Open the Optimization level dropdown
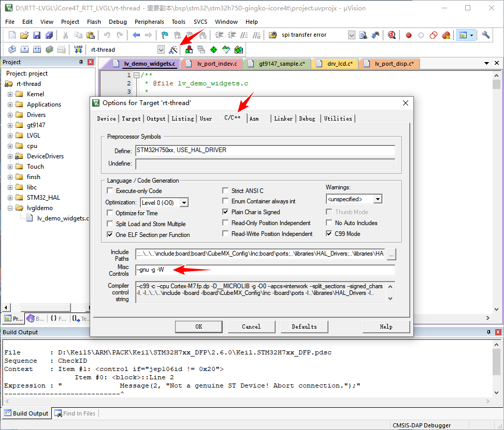The height and width of the screenshot is (430, 504). pos(184,203)
